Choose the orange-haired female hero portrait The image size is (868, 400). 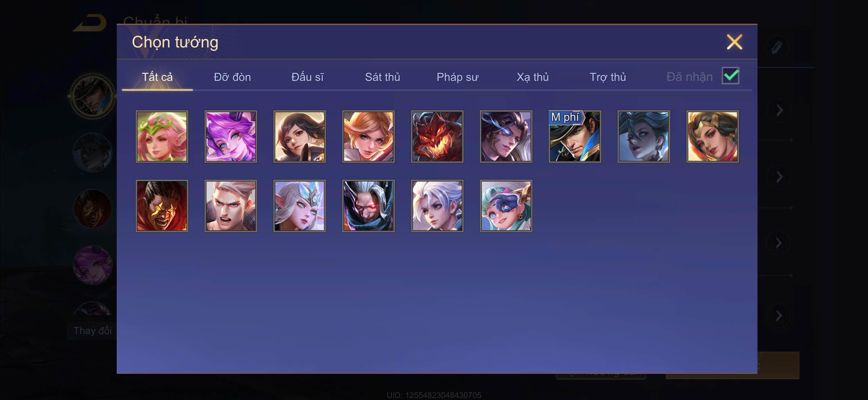point(368,136)
